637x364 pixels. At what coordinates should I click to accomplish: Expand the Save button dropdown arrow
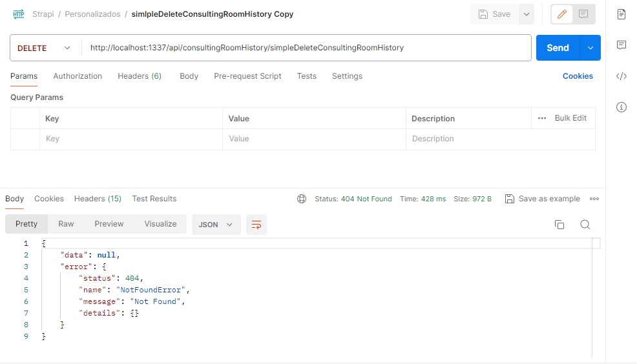pos(526,14)
